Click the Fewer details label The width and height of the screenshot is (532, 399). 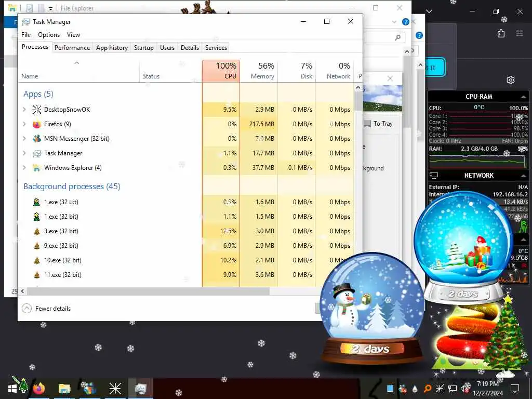[53, 309]
